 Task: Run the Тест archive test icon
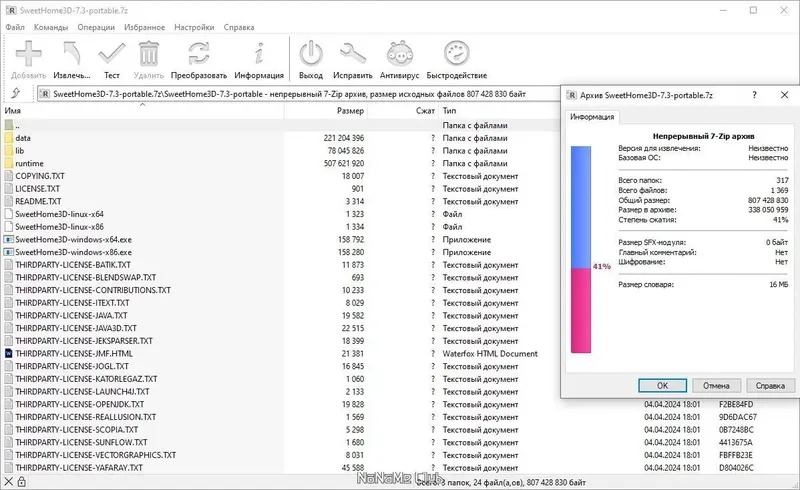click(112, 54)
